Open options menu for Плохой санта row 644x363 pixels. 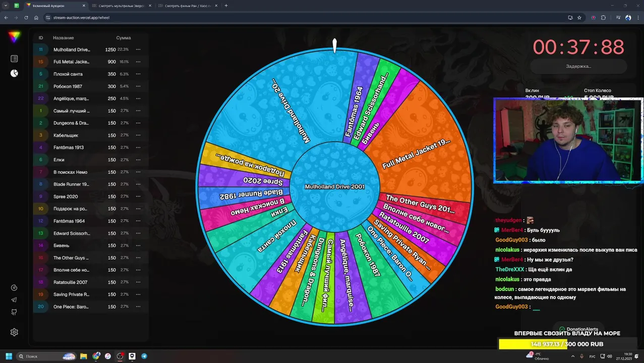pos(138,74)
